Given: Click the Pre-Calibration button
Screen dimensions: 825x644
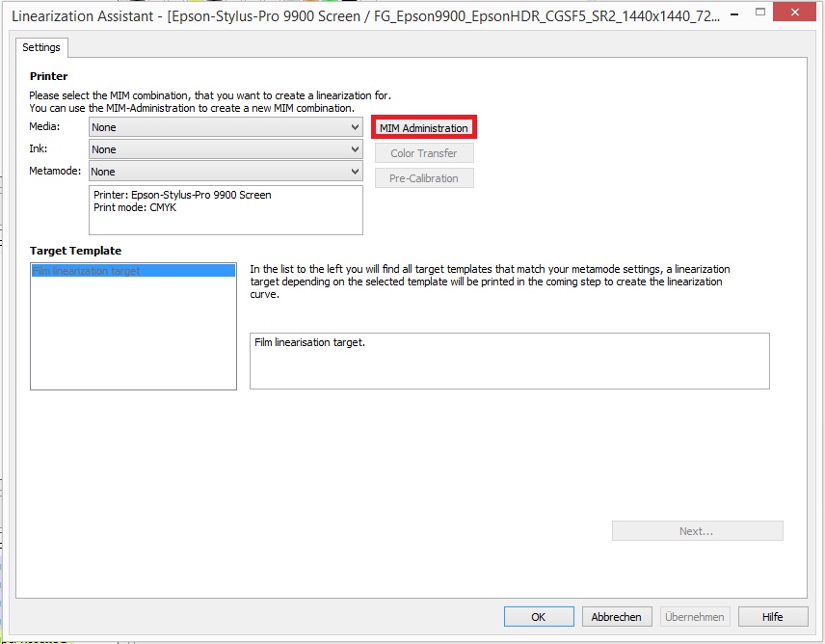Looking at the screenshot, I should tap(424, 177).
